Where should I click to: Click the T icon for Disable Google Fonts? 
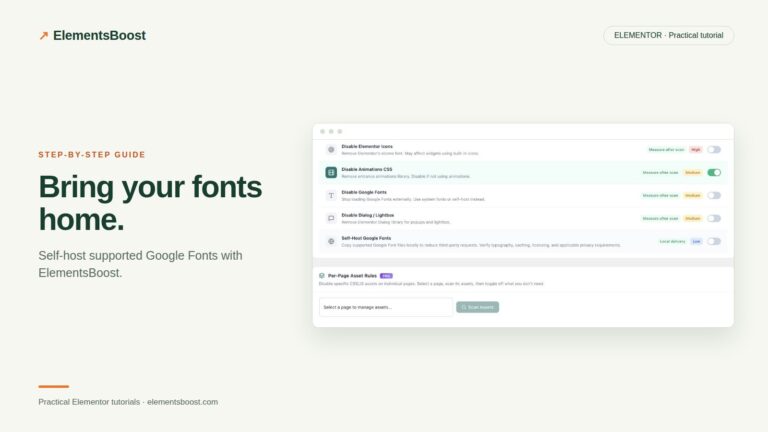(x=331, y=195)
